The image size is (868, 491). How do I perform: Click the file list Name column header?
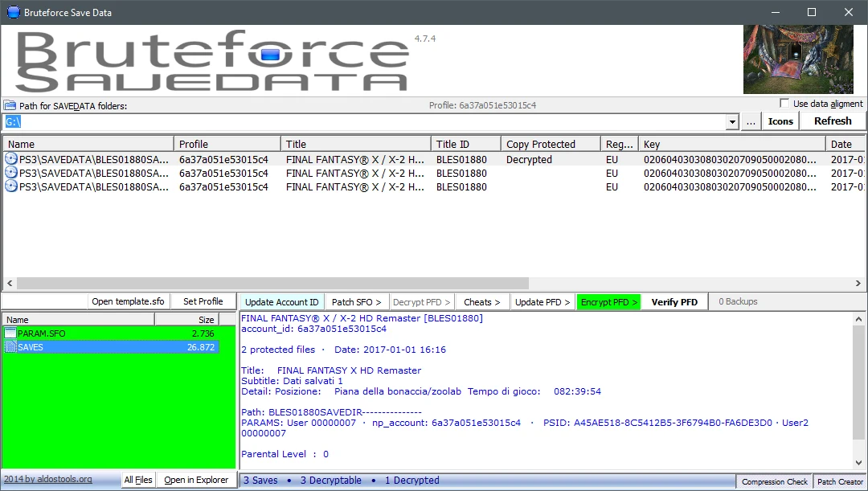tap(79, 319)
